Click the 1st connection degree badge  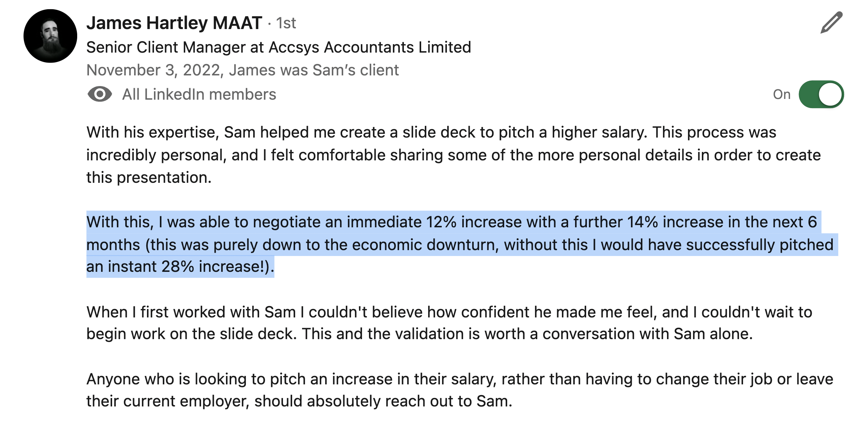286,23
